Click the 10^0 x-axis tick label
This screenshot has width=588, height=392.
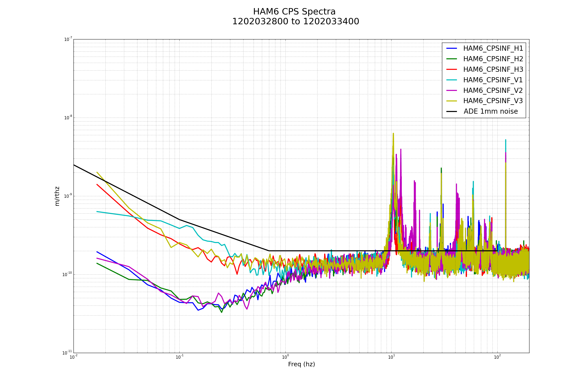tap(285, 357)
